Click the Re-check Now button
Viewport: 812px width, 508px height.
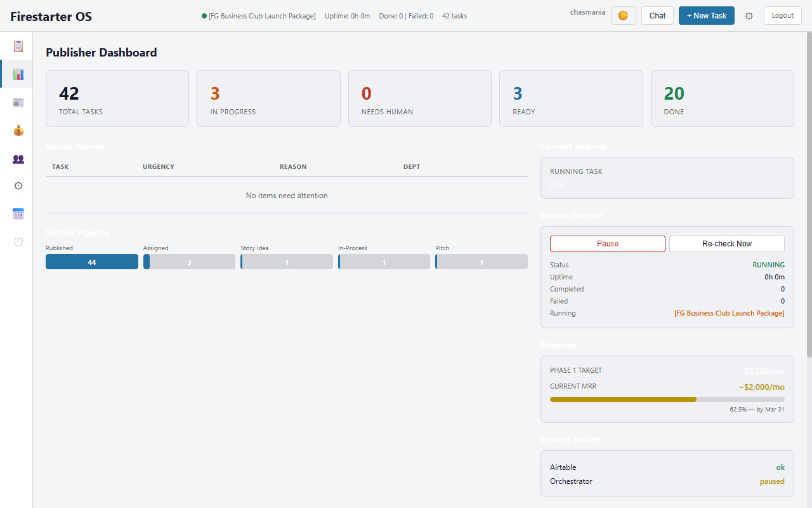pos(726,244)
